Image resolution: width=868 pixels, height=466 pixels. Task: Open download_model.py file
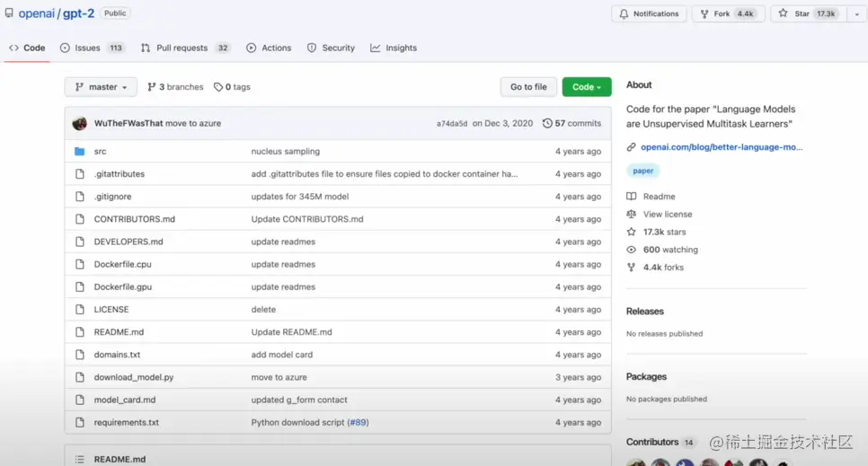pos(133,377)
